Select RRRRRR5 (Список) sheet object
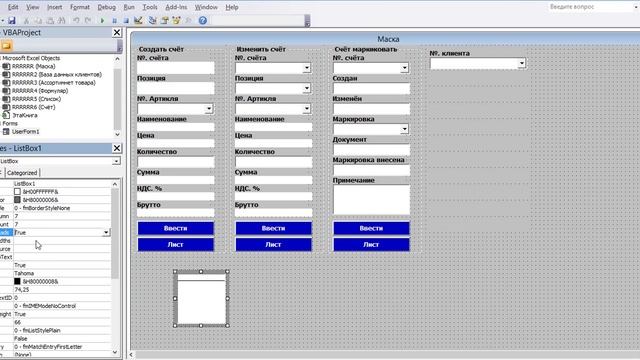Image resolution: width=640 pixels, height=360 pixels. click(36, 99)
